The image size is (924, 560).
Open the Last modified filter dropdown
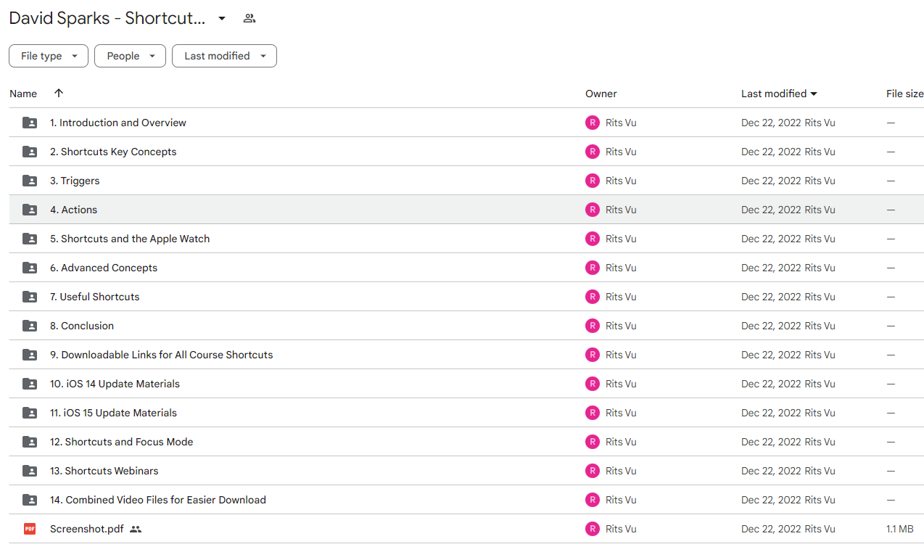point(224,56)
